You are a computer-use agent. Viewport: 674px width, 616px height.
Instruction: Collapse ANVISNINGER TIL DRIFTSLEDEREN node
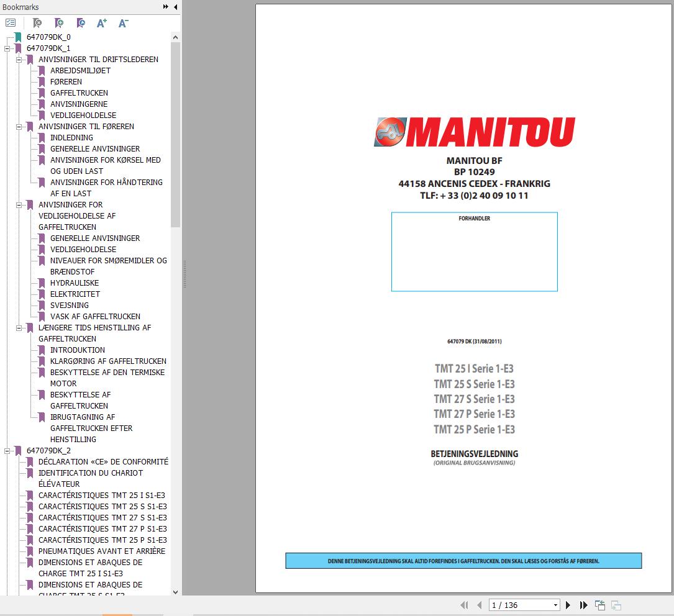pos(19,60)
